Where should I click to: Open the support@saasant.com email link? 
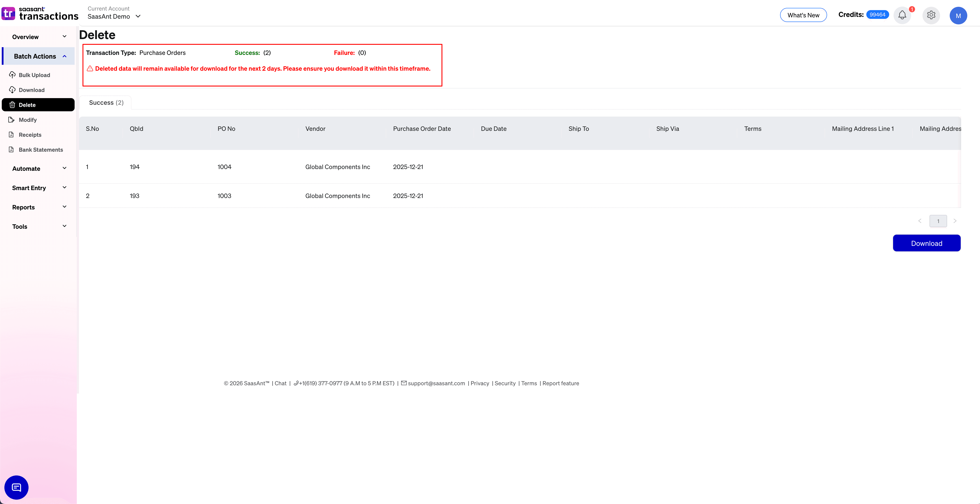pyautogui.click(x=436, y=383)
